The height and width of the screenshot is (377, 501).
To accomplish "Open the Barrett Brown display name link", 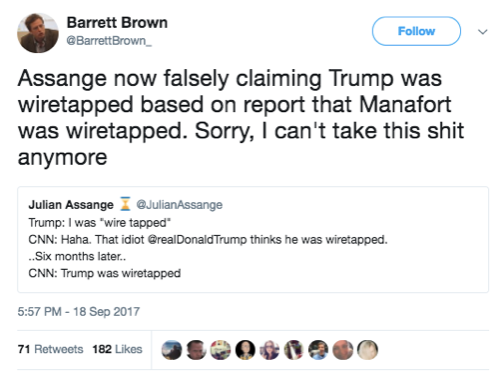I will coord(117,23).
